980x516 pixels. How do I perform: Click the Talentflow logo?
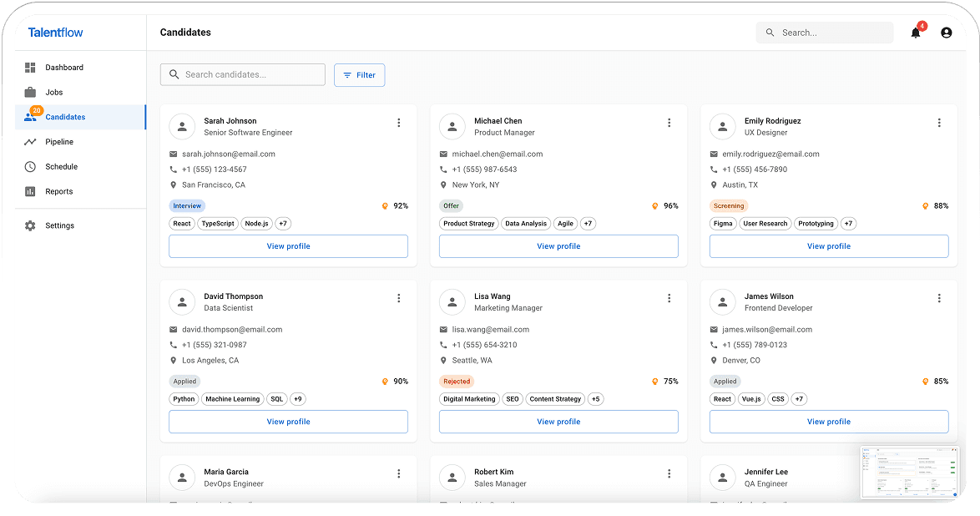[55, 33]
